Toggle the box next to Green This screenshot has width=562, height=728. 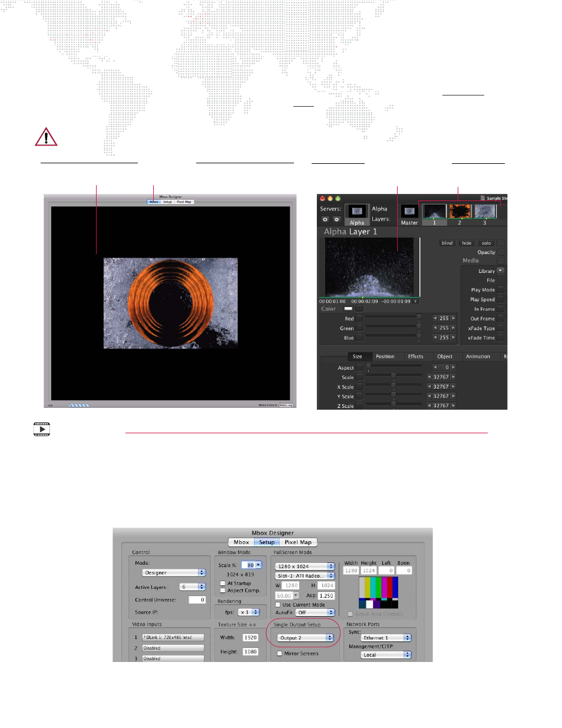click(360, 328)
